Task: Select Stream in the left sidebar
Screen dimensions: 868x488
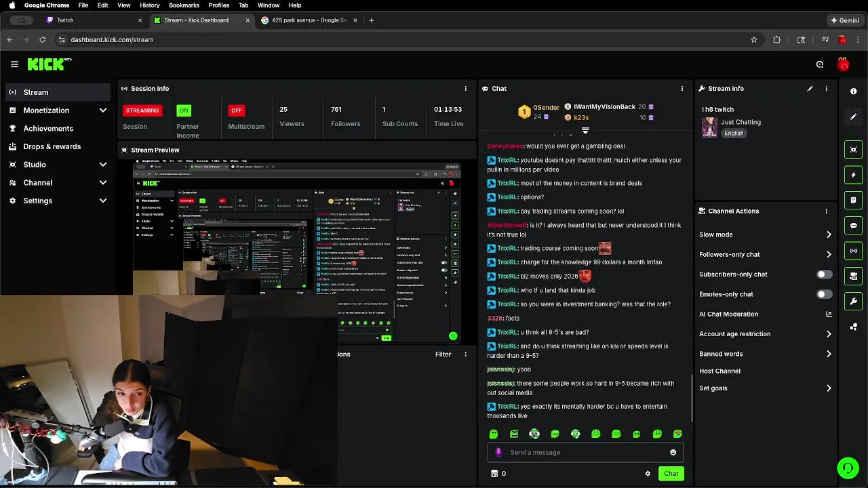Action: pyautogui.click(x=57, y=92)
